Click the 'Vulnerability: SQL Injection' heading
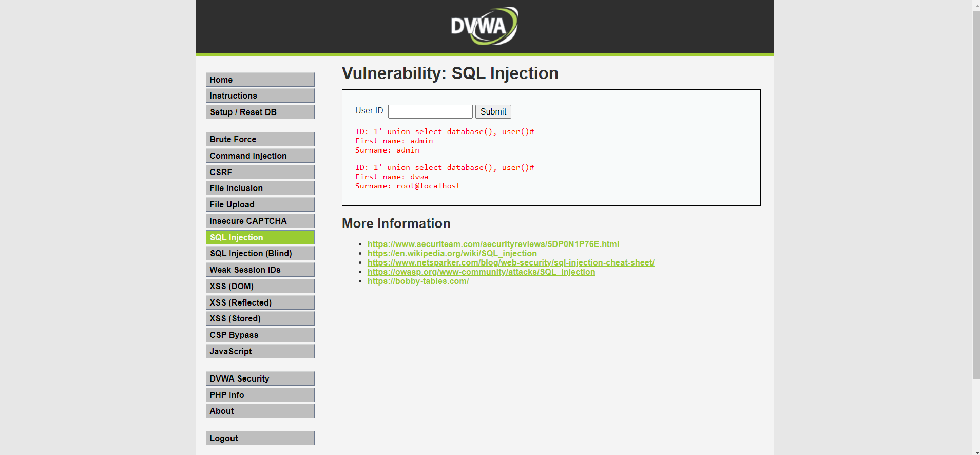This screenshot has height=455, width=980. point(450,73)
